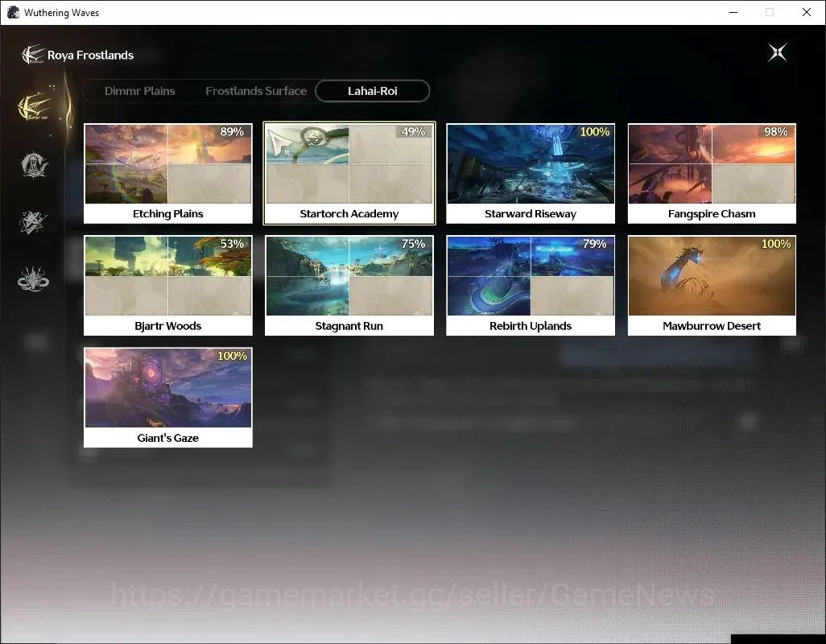This screenshot has width=826, height=644.
Task: Click the 89% progress on Etching Plains
Action: (x=232, y=132)
